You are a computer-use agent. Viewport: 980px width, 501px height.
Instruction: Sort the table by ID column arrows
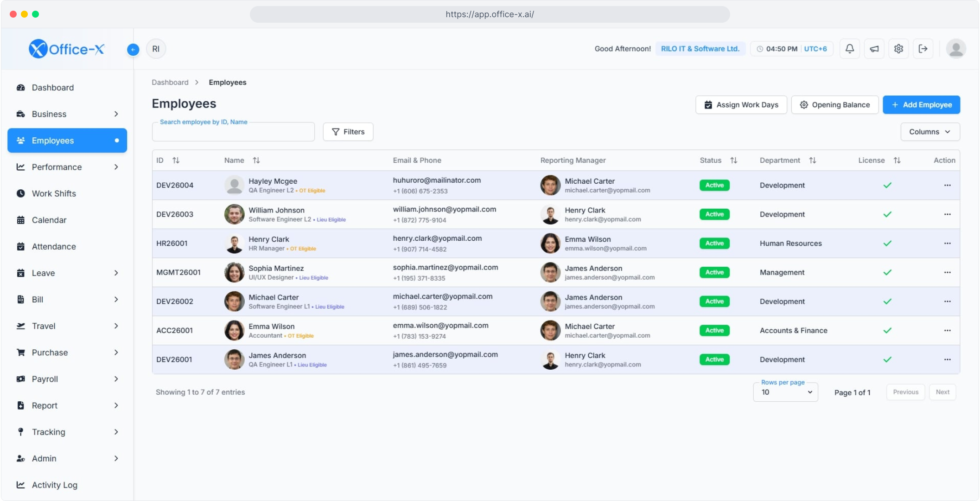[176, 160]
